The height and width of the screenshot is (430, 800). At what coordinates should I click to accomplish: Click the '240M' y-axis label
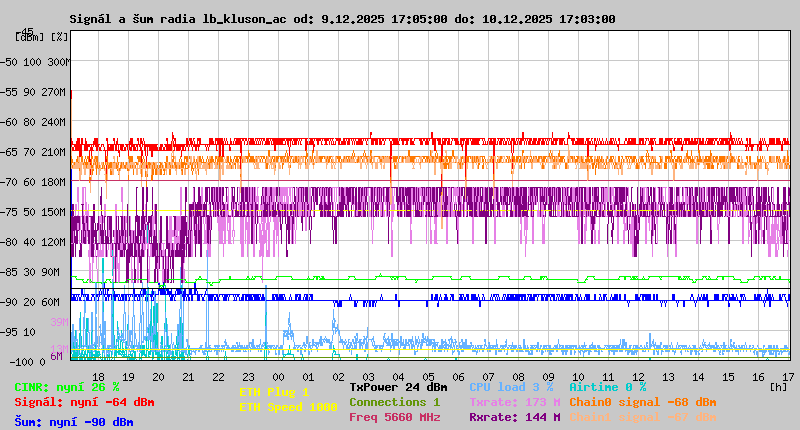[x=57, y=122]
